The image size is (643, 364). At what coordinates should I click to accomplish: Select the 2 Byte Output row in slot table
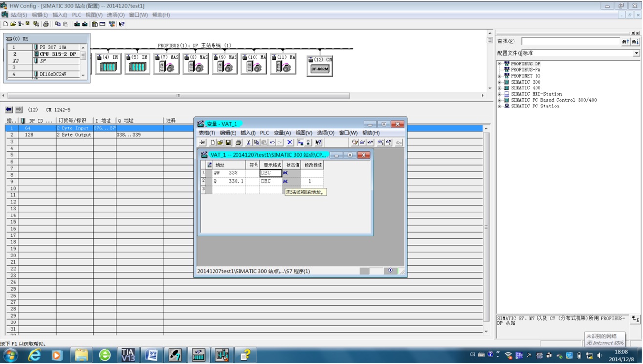(244, 135)
